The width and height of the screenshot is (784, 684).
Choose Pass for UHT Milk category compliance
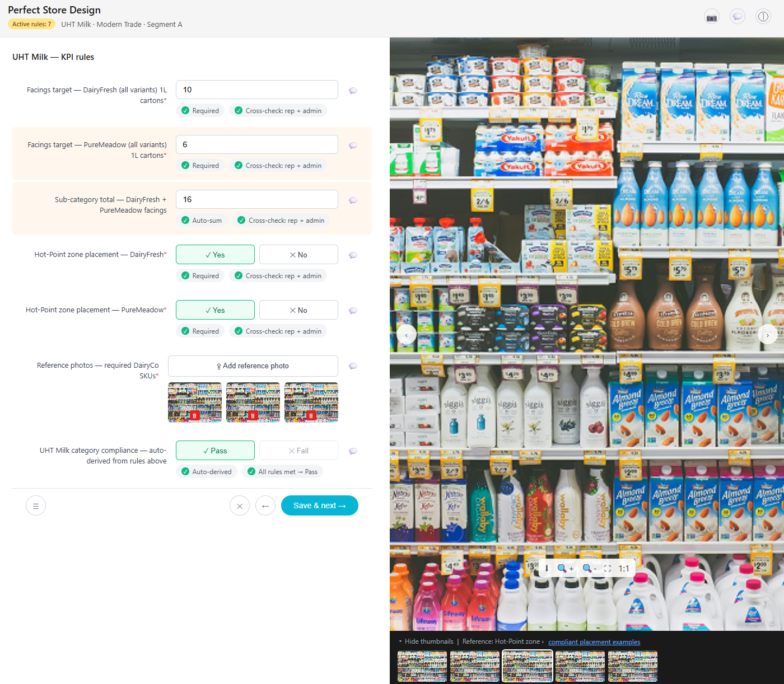[x=215, y=451]
